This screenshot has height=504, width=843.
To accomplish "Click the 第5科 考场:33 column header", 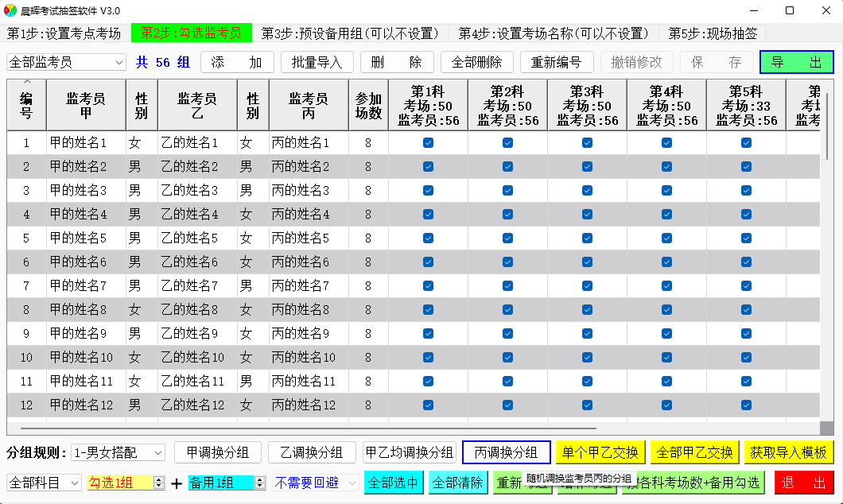I will (746, 105).
